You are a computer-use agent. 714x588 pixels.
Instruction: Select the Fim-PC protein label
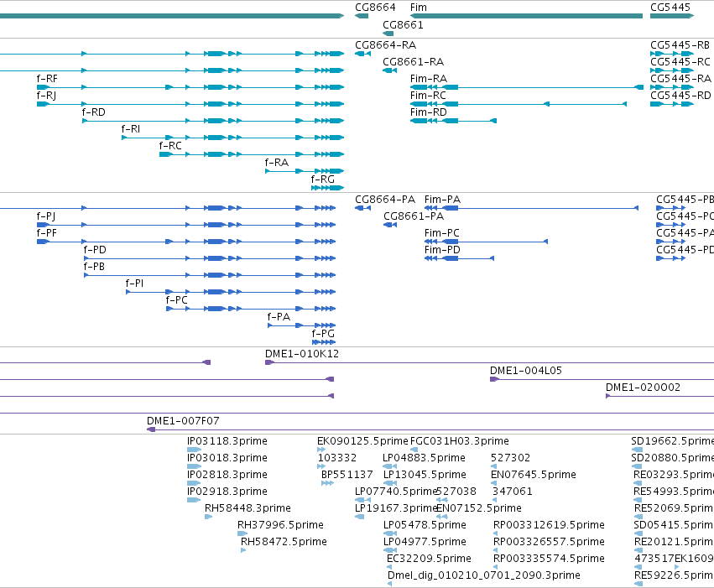coord(442,233)
